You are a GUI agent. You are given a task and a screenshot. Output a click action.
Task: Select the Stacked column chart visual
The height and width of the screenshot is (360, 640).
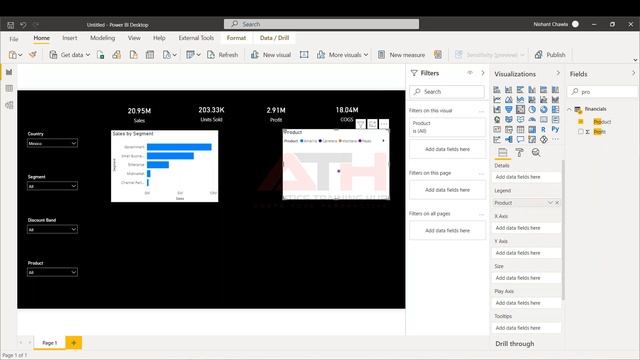(x=509, y=89)
